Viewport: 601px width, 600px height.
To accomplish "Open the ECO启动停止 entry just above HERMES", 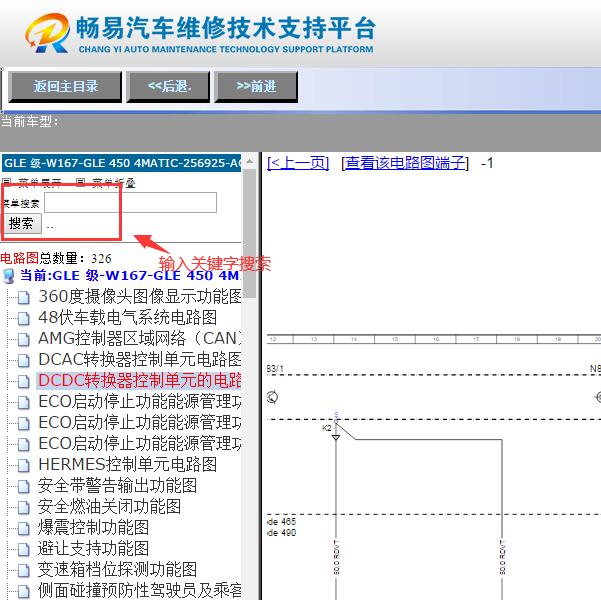I will click(x=140, y=444).
